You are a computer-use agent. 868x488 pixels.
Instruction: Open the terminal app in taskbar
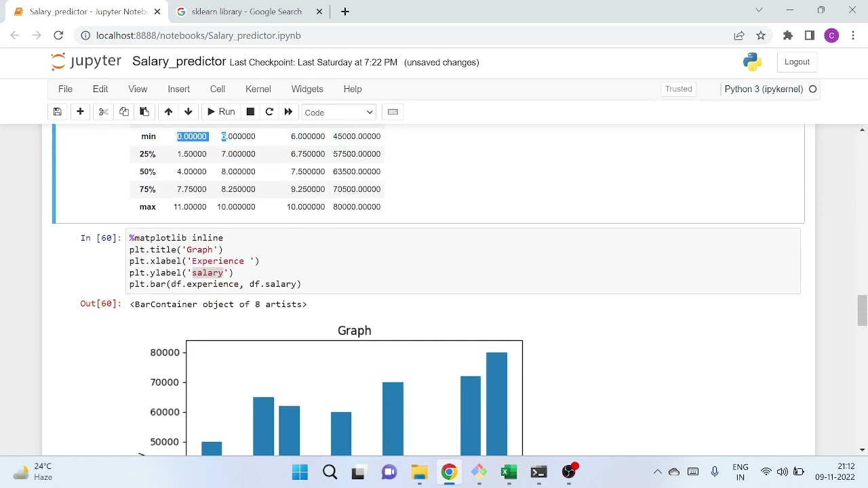pyautogui.click(x=538, y=472)
